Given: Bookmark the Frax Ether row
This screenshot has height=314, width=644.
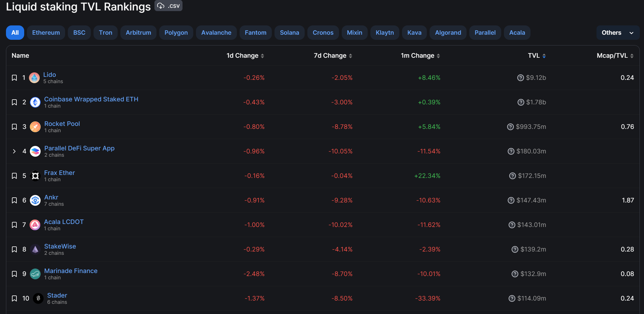Looking at the screenshot, I should point(14,176).
